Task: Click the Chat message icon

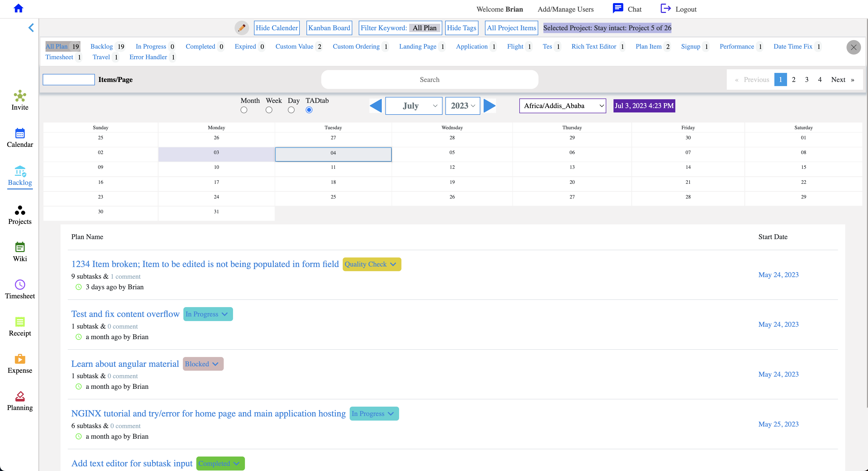Action: [618, 9]
